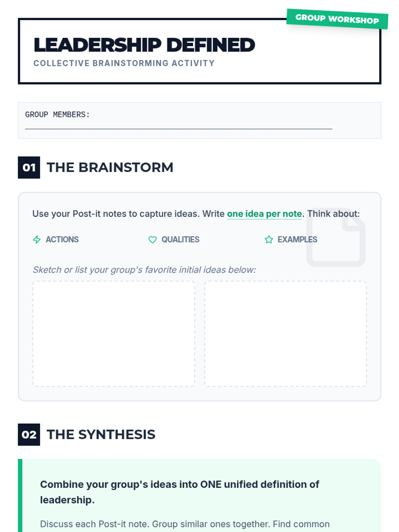Click the 'Sketch or list' italic instruction

tap(144, 270)
